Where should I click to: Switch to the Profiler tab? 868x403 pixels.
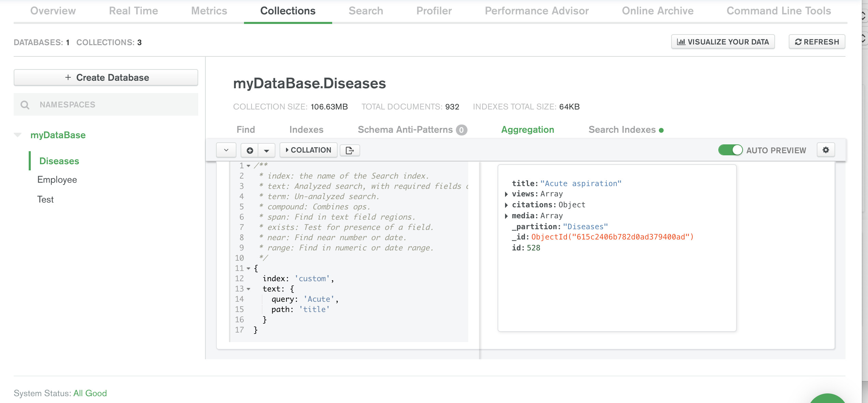[x=434, y=11]
